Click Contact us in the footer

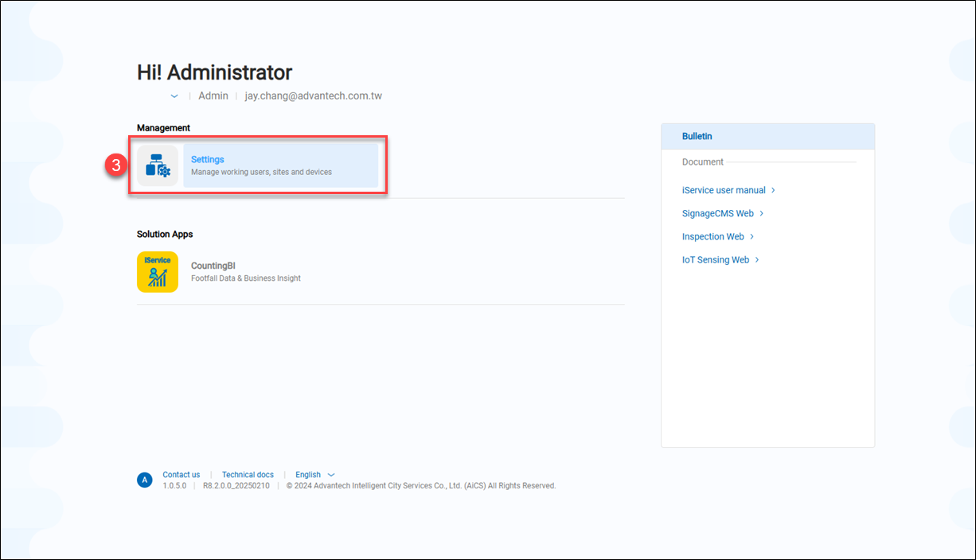181,474
